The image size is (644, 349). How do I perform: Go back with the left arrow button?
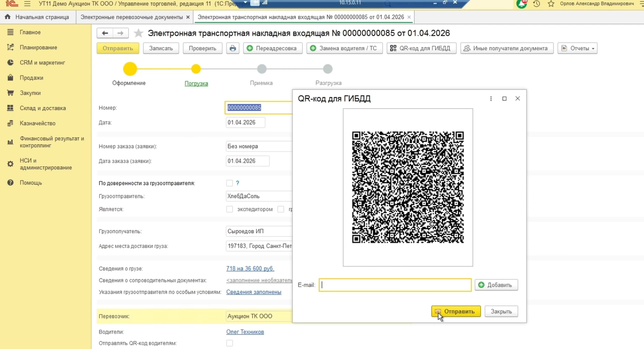tap(105, 33)
